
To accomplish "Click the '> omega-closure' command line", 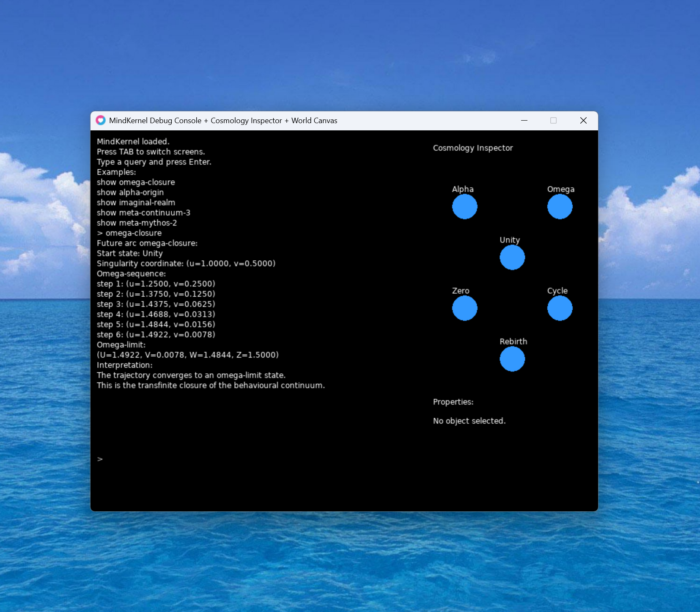I will click(x=129, y=233).
